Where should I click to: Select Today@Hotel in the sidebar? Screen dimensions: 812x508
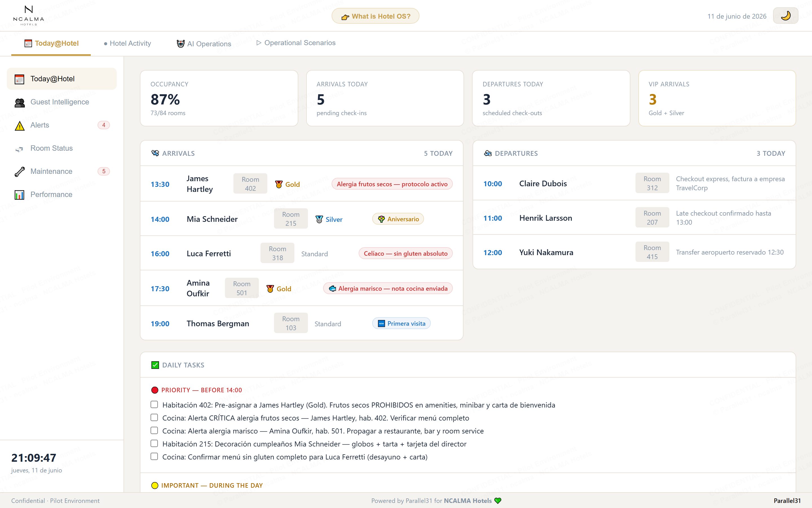click(62, 79)
